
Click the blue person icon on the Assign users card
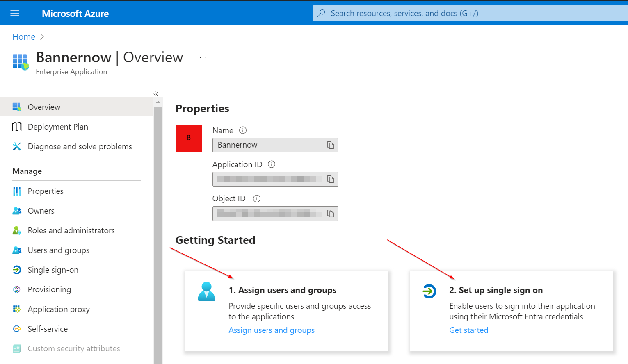point(206,291)
